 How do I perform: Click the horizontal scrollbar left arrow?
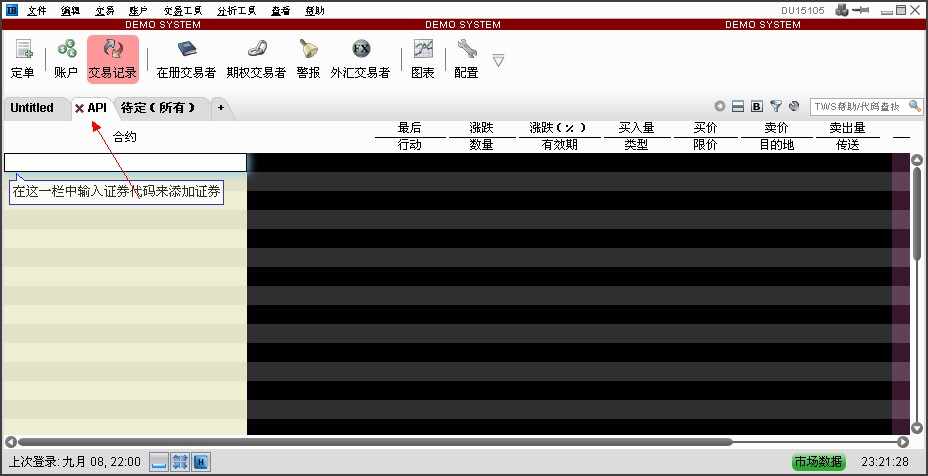(x=10, y=442)
